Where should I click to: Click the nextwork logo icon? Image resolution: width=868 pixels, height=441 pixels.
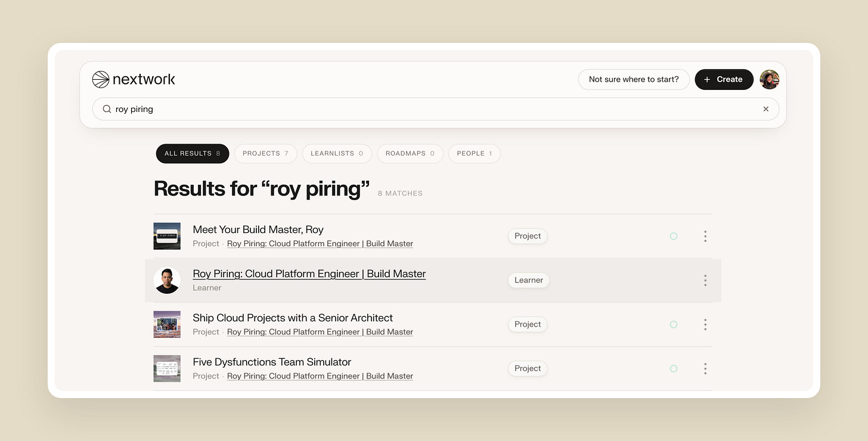[101, 79]
